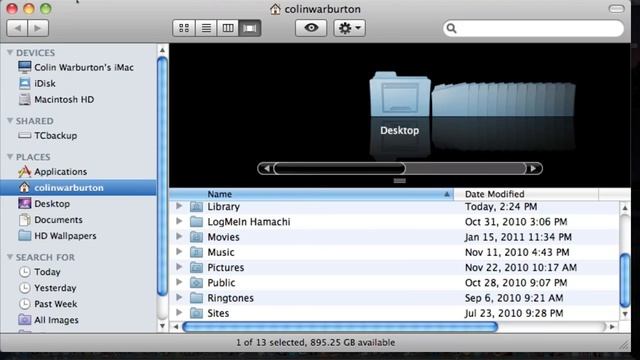Viewport: 640px width, 360px height.
Task: Open the All Images saved search
Action: [78, 320]
